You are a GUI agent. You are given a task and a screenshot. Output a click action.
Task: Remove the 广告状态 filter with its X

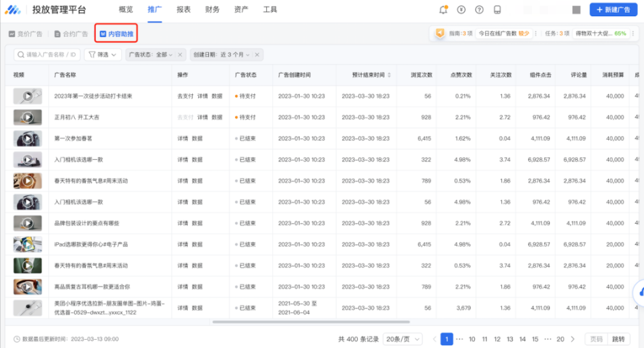[x=180, y=55]
